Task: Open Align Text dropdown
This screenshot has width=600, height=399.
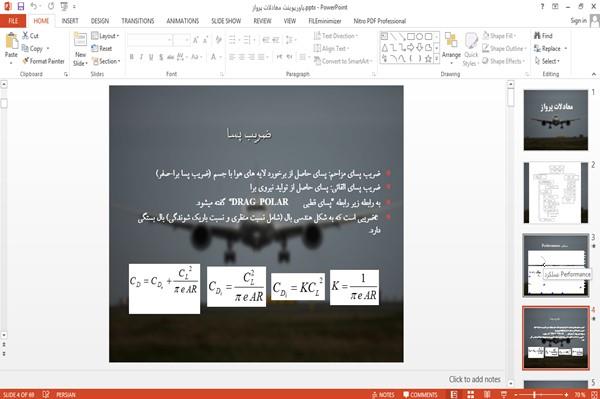Action: (x=331, y=48)
